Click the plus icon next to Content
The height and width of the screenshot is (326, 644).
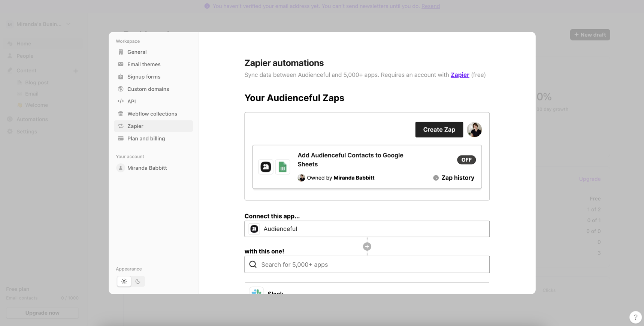[x=76, y=71]
